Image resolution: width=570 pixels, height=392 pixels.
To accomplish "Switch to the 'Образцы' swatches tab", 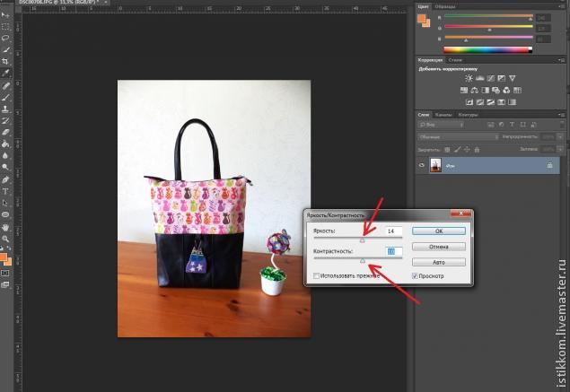I will point(445,6).
